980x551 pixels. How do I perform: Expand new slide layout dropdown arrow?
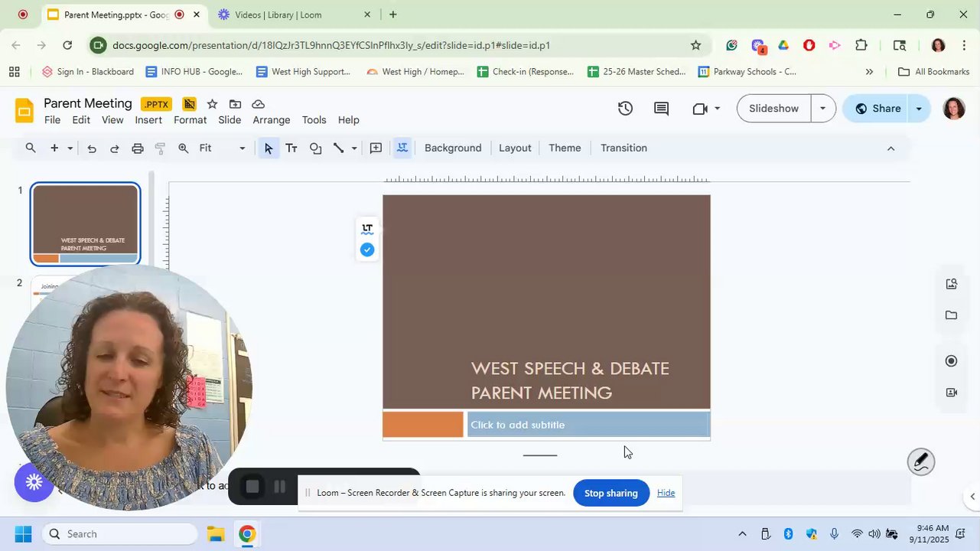coord(70,148)
